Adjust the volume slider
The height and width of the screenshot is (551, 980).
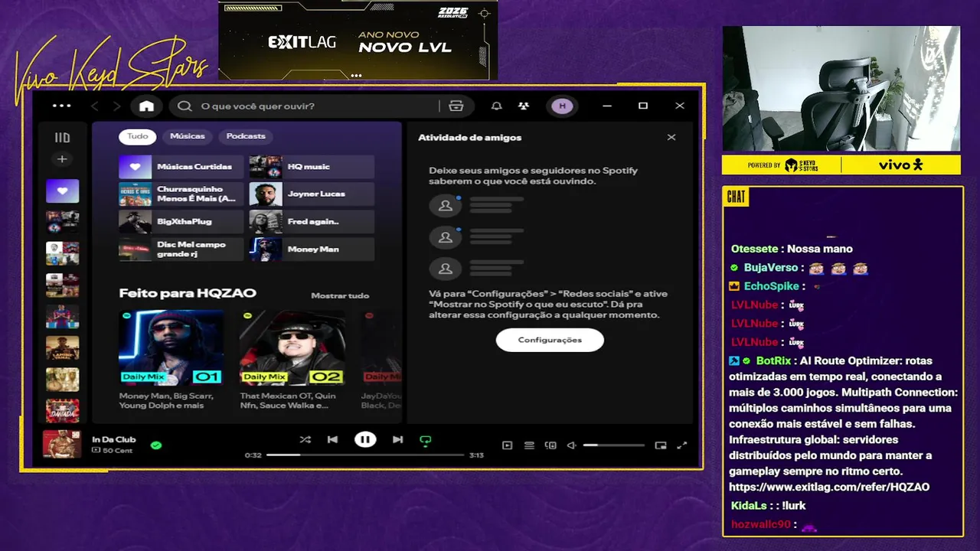pos(613,445)
